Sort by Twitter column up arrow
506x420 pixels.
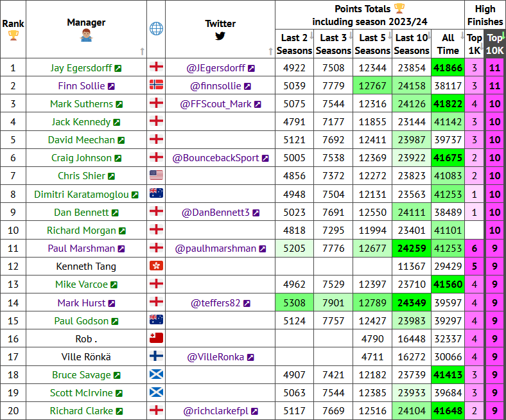[x=270, y=51]
